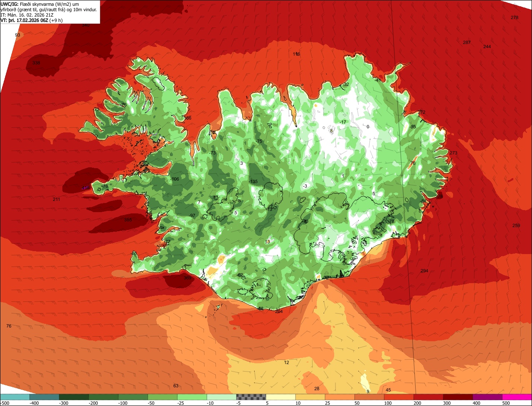Click the -62 value in south Iceland
The image size is (532, 406).
point(240,275)
